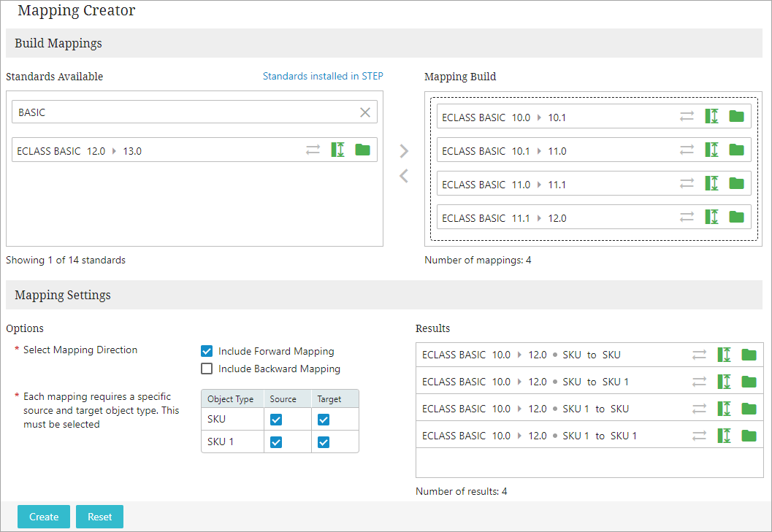This screenshot has height=532, width=772.
Task: Click the Source column header
Action: [288, 398]
